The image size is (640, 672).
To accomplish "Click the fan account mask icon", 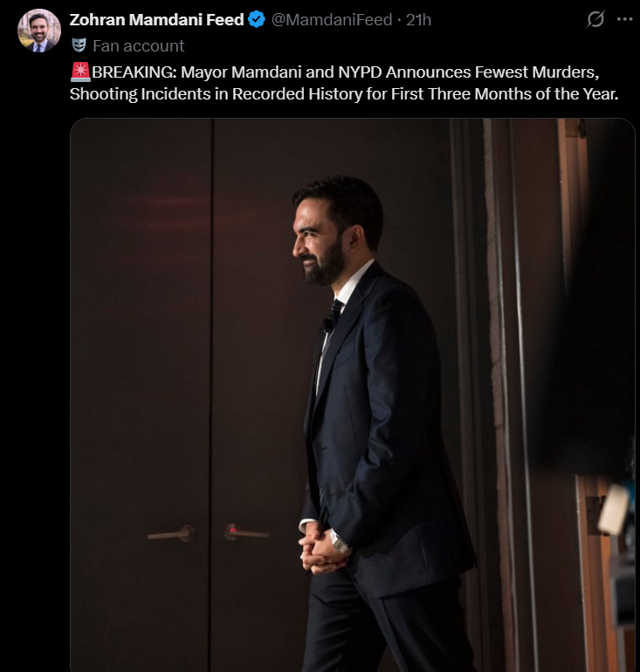I will tap(79, 45).
